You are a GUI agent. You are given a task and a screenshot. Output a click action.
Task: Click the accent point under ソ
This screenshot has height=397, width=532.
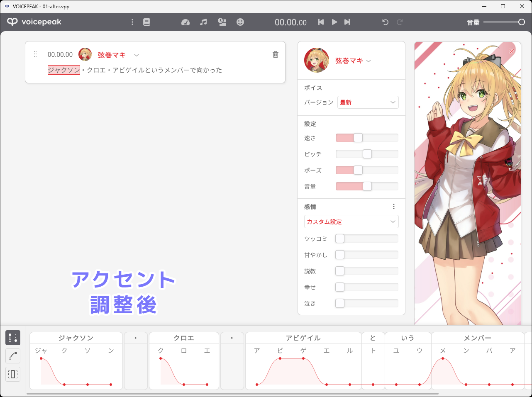(88, 385)
